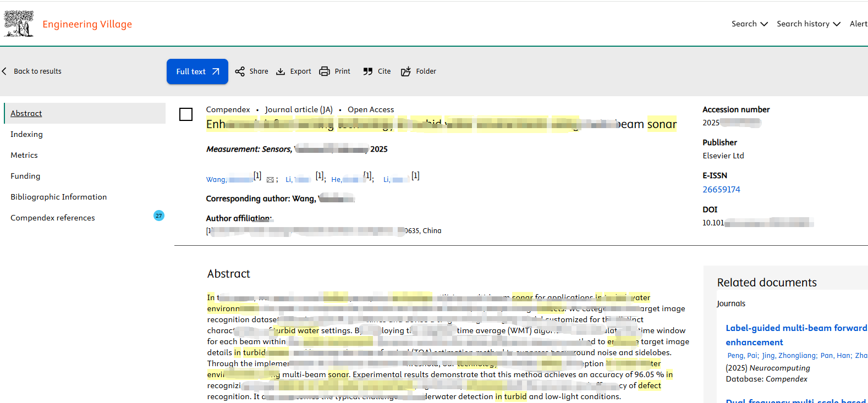Click the Export download icon
868x403 pixels.
click(x=281, y=71)
